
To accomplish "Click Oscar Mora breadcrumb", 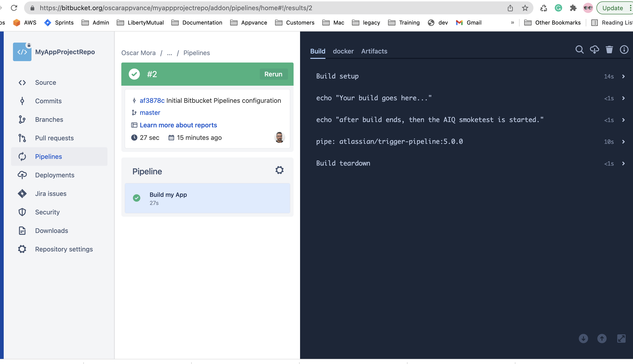I will pos(138,53).
